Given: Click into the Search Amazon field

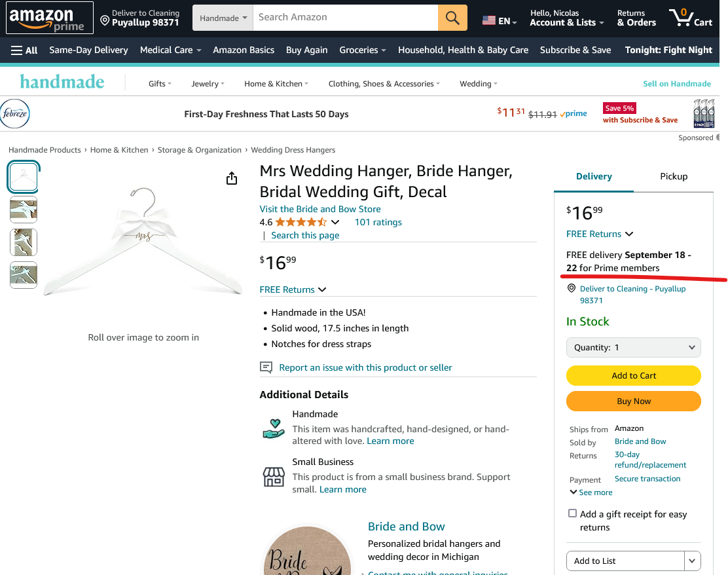Looking at the screenshot, I should point(345,18).
